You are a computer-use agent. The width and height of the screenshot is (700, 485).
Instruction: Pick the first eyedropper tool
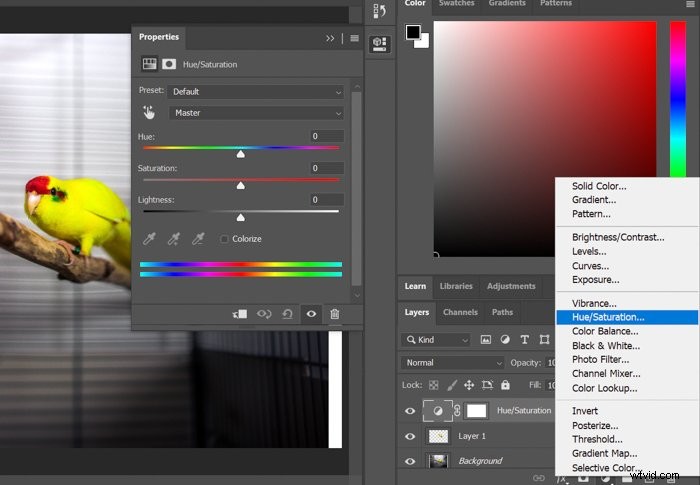[x=149, y=239]
